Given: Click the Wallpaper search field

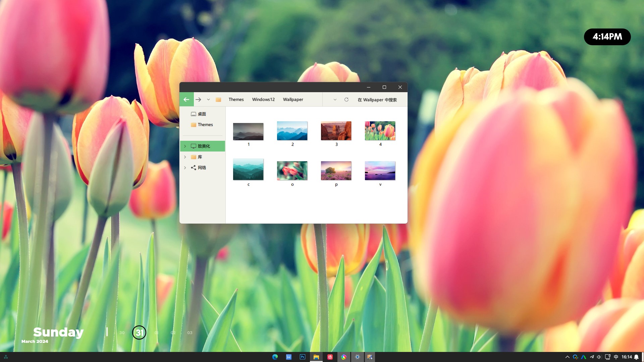Looking at the screenshot, I should (377, 100).
